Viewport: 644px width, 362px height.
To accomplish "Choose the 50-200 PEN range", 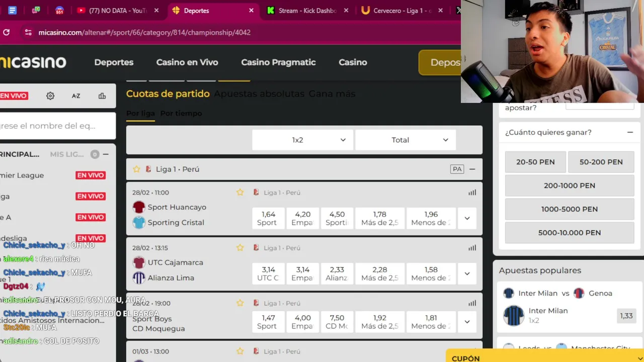I will pos(601,162).
